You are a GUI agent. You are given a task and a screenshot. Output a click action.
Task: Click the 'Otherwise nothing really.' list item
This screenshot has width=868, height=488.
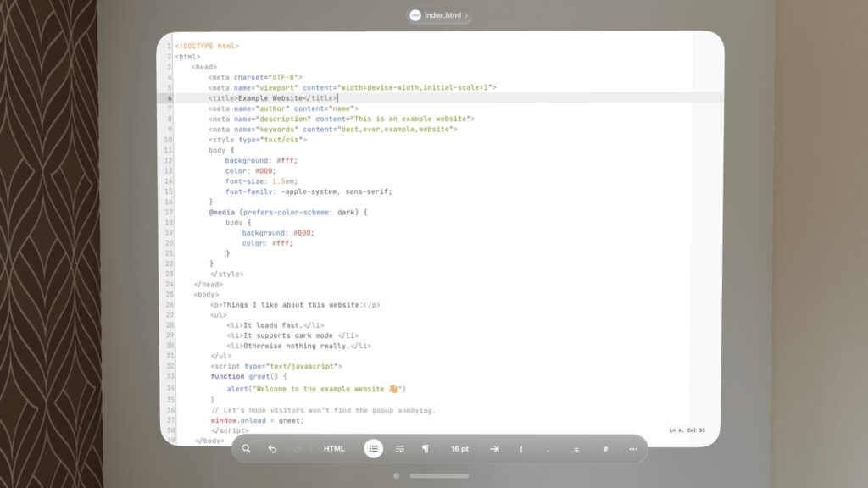[x=298, y=346]
